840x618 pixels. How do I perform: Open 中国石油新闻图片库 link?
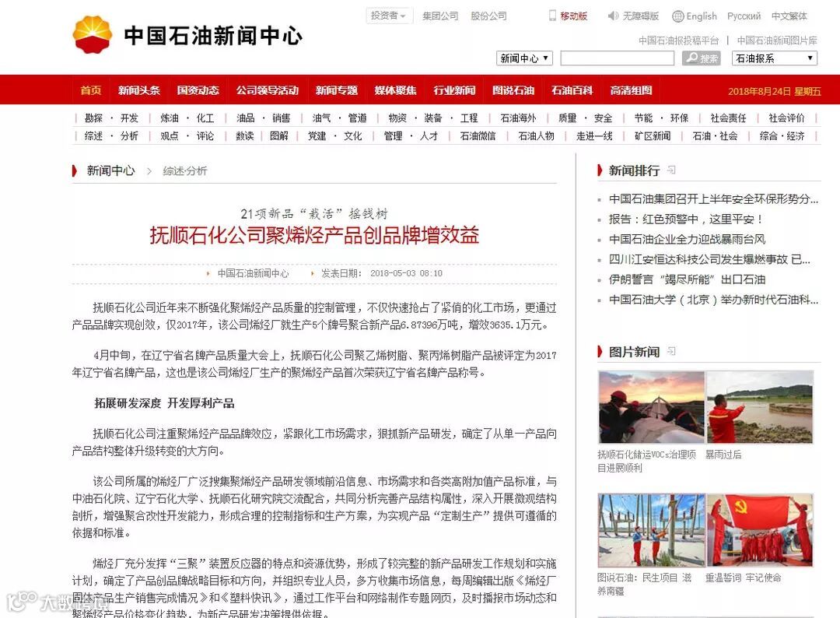pos(777,40)
